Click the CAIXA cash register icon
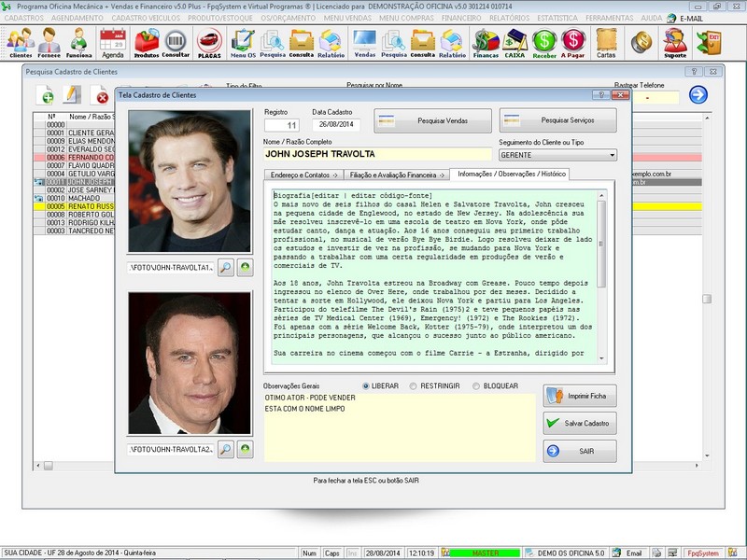This screenshot has height=560, width=747. [x=514, y=43]
